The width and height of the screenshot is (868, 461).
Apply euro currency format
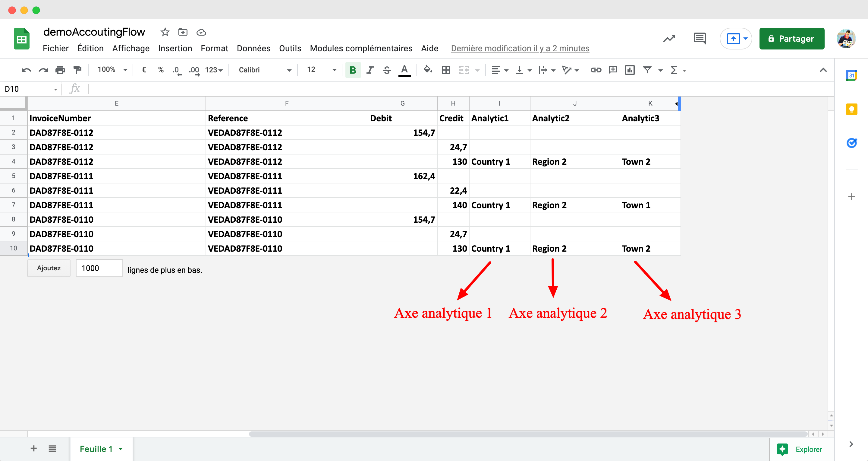(144, 70)
